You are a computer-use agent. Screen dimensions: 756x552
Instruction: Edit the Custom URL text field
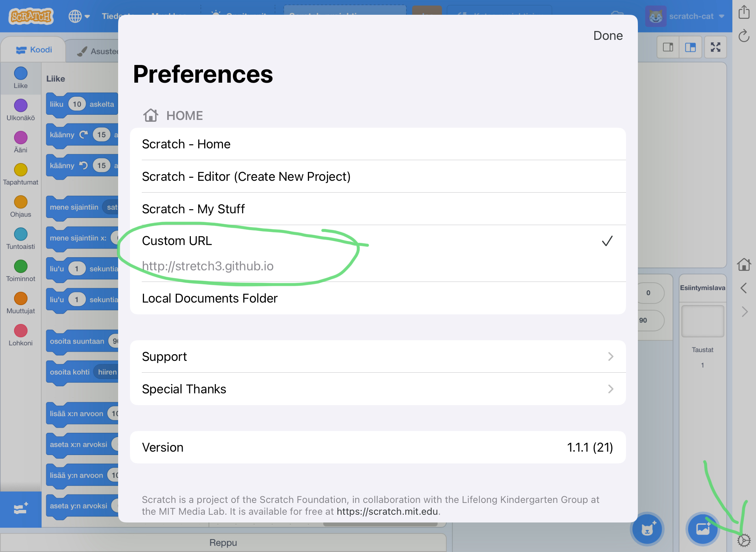click(x=207, y=266)
